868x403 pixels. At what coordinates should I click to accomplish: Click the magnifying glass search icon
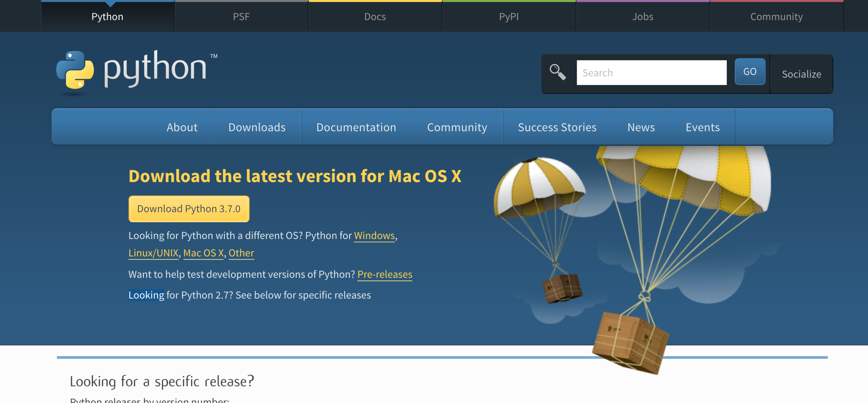click(x=558, y=72)
